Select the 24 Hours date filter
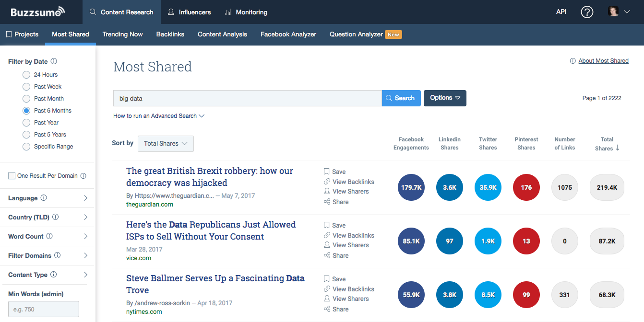 tap(26, 74)
